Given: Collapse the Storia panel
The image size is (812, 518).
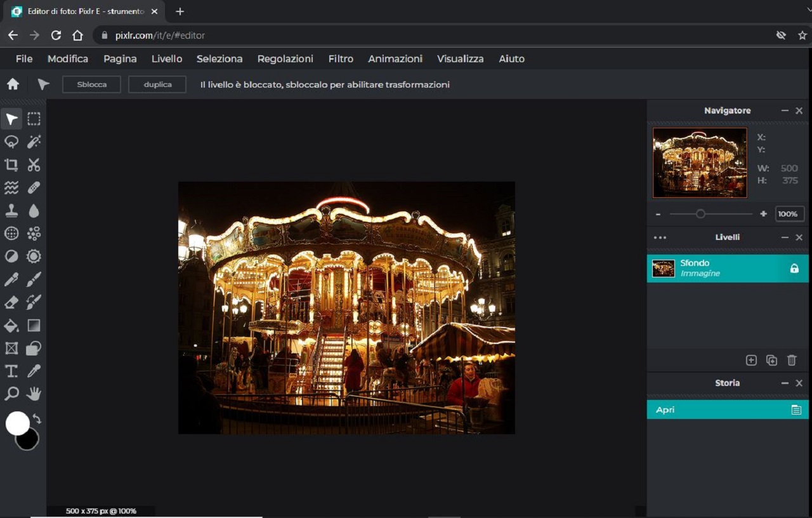Looking at the screenshot, I should (x=785, y=383).
